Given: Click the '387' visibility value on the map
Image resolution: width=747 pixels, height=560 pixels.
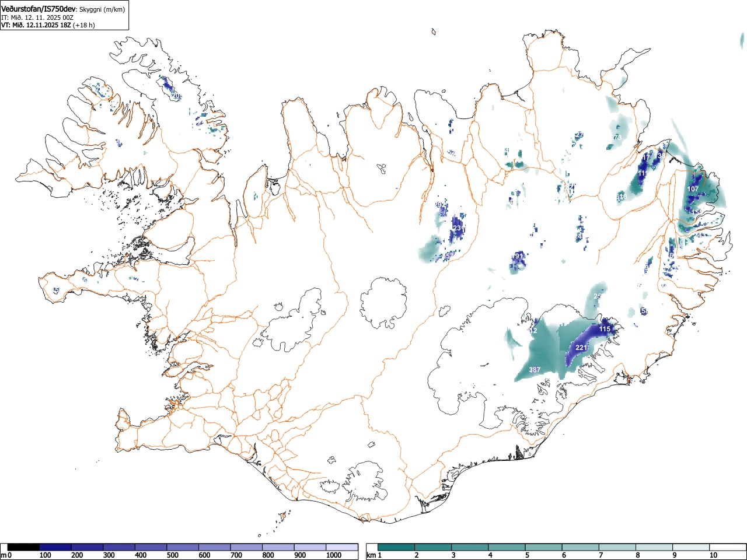Looking at the screenshot, I should pos(535,370).
